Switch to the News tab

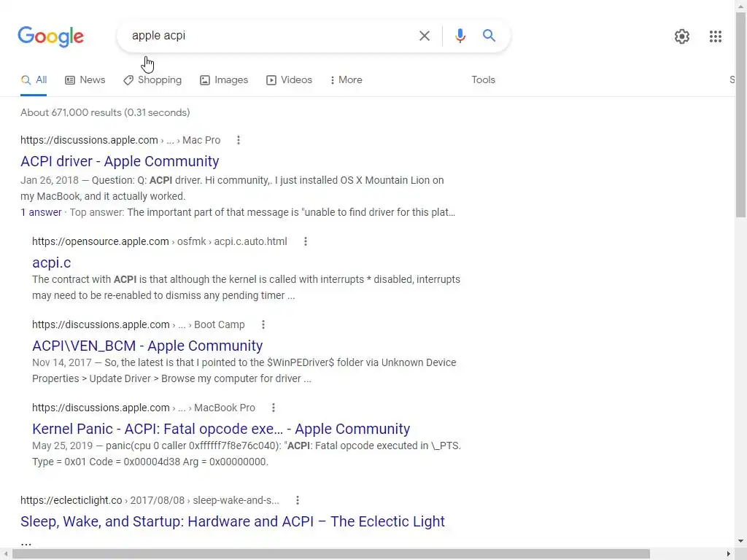pyautogui.click(x=85, y=80)
